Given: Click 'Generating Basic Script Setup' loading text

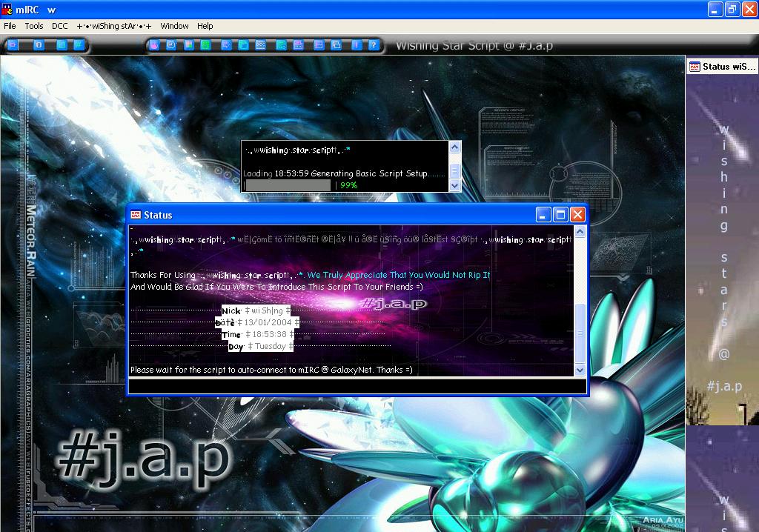Looking at the screenshot, I should click(x=369, y=173).
